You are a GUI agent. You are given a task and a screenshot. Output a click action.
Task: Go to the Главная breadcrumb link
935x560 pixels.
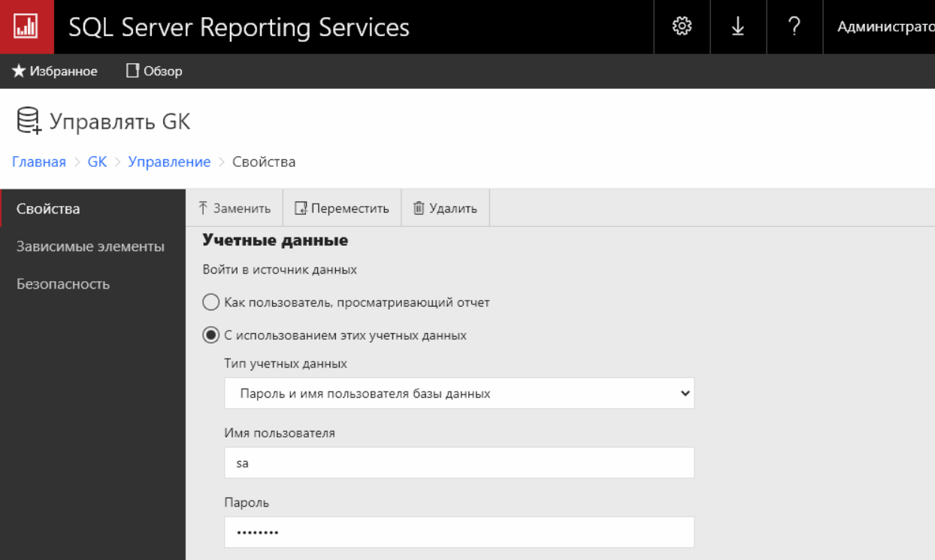[39, 162]
